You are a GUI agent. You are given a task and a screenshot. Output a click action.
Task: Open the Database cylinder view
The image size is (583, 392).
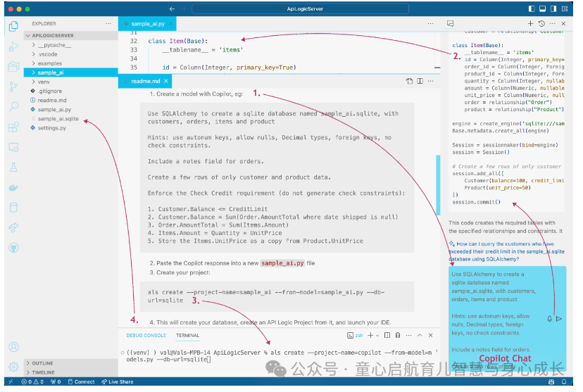coord(14,208)
